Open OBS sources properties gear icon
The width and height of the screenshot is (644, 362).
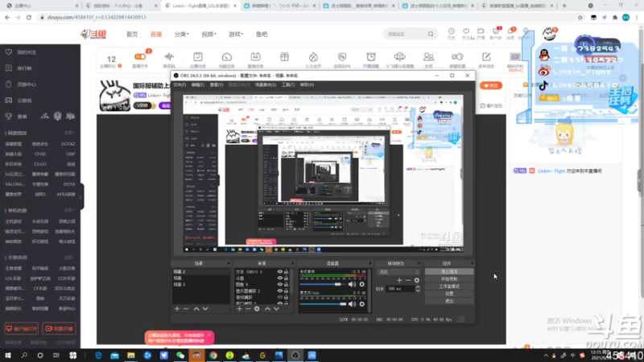257,309
